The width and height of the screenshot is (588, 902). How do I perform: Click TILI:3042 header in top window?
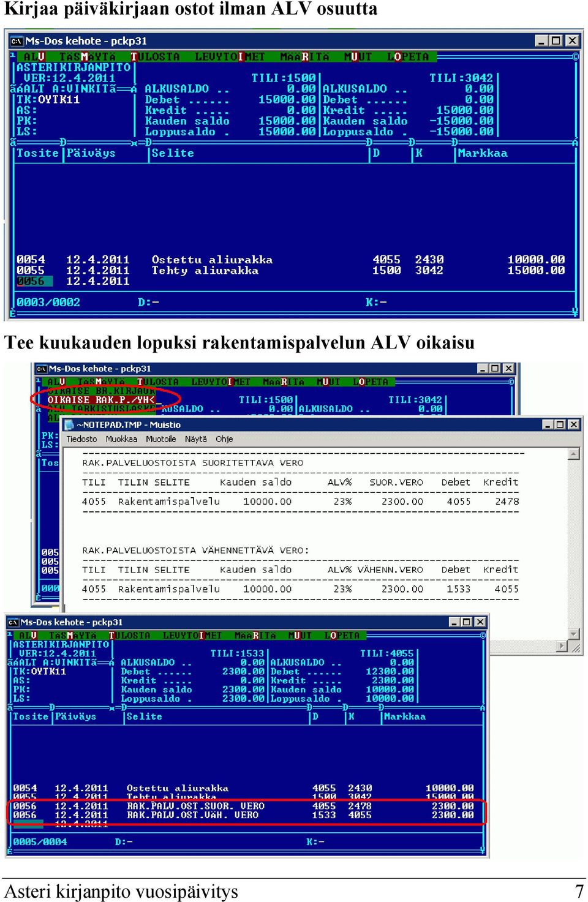point(461,78)
